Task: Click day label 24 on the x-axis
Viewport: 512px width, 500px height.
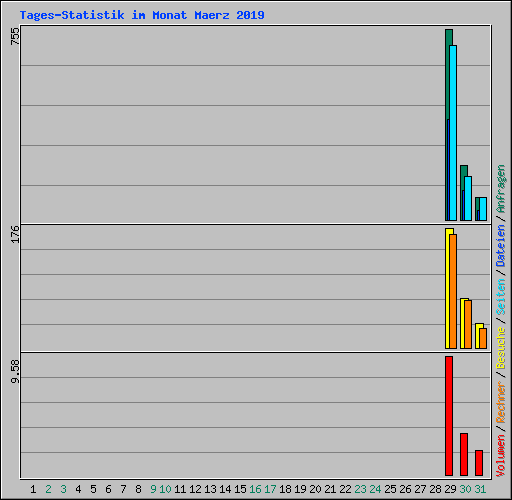Action: click(x=375, y=489)
